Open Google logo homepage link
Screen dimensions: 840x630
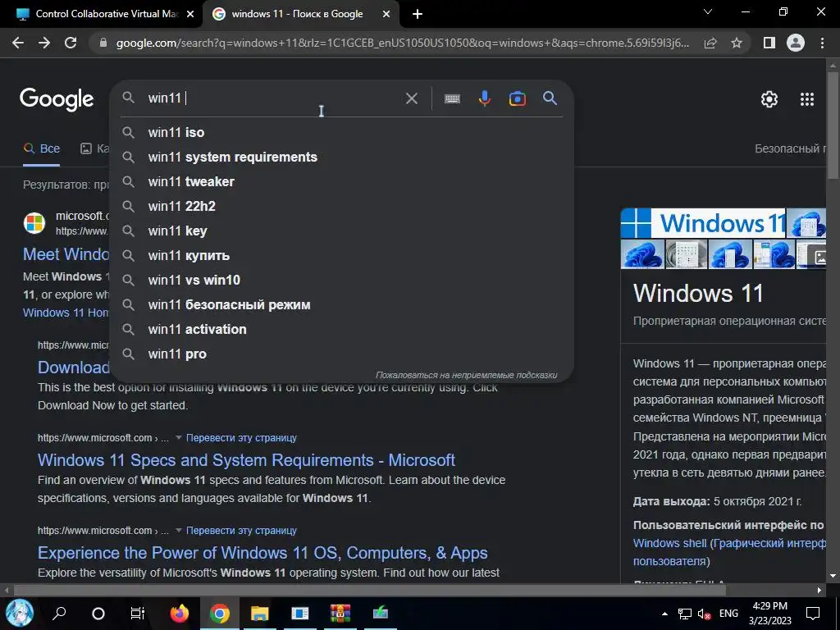(x=57, y=99)
